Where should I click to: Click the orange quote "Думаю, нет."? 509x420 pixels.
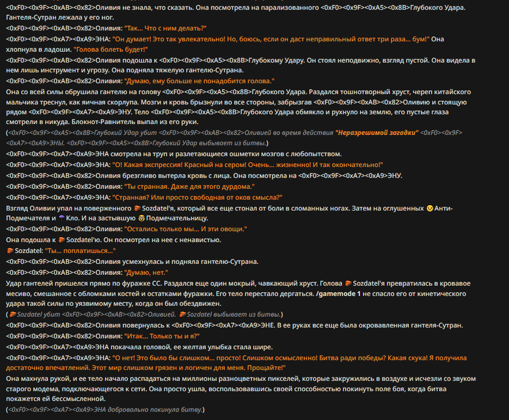(x=146, y=273)
